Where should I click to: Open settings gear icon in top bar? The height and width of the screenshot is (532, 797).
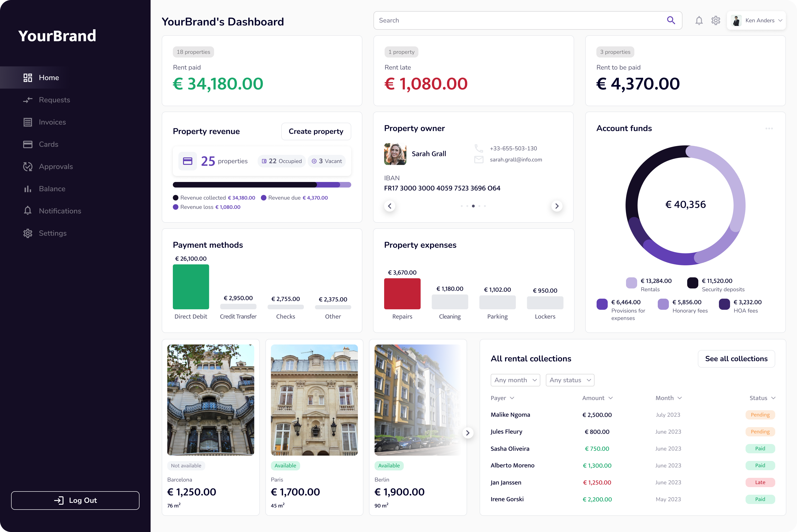(x=716, y=21)
